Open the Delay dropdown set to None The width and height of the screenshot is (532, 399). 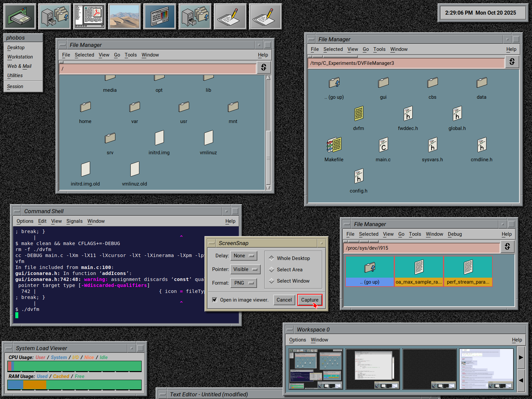click(244, 256)
